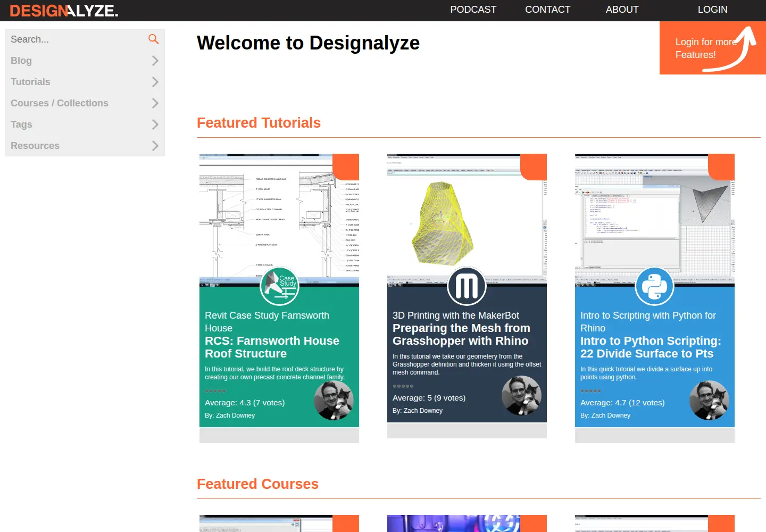Open Preparing the Mesh from Grasshopper title
This screenshot has height=532, width=766.
461,335
